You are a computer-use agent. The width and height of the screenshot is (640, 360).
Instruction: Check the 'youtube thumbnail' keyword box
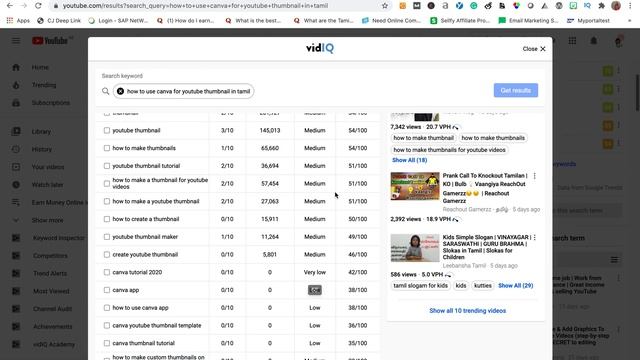click(x=107, y=131)
